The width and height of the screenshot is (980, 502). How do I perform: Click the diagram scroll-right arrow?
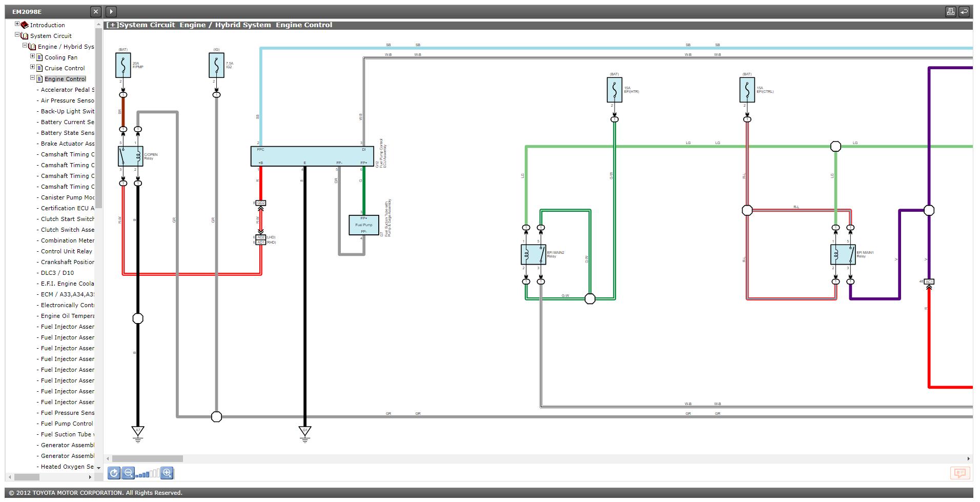point(968,458)
